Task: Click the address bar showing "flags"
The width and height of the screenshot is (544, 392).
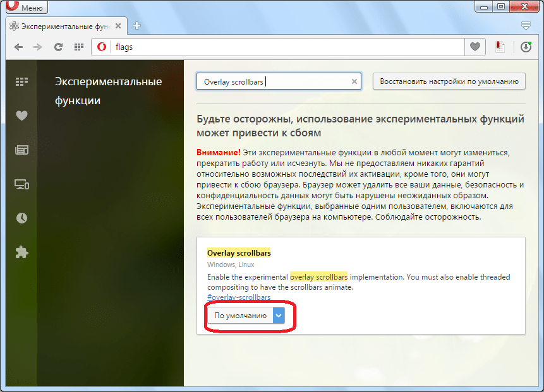Action: pos(284,47)
